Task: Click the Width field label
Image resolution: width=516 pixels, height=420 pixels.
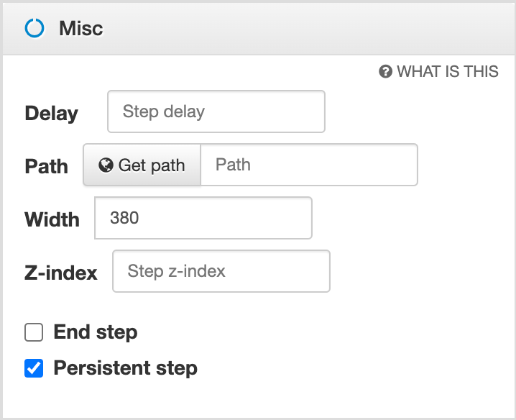Action: pos(52,219)
